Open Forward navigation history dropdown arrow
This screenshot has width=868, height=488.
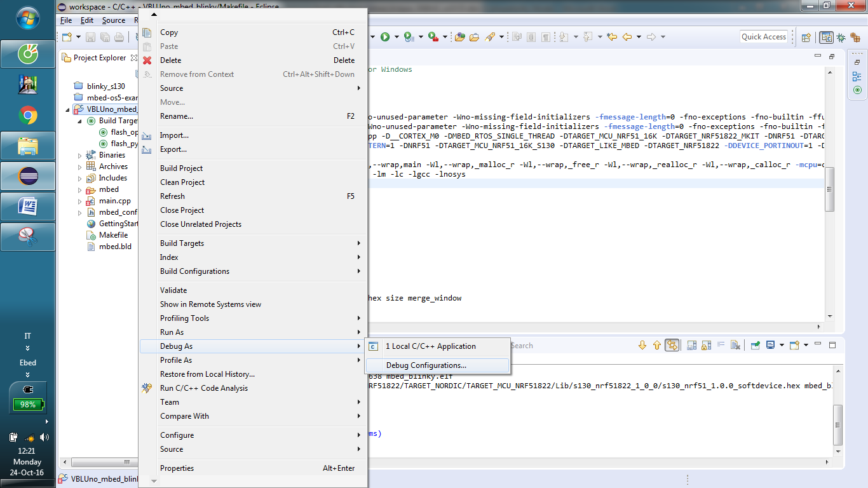tap(663, 37)
